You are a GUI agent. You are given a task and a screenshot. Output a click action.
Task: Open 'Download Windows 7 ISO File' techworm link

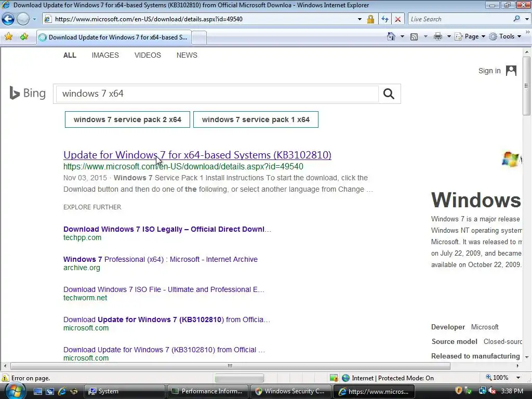[164, 289]
